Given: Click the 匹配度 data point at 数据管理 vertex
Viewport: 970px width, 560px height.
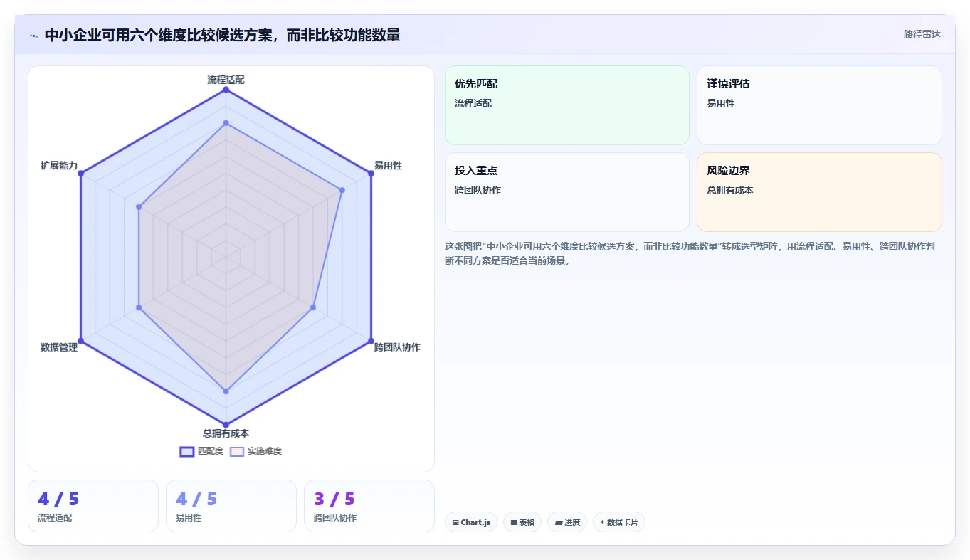Looking at the screenshot, I should 80,340.
